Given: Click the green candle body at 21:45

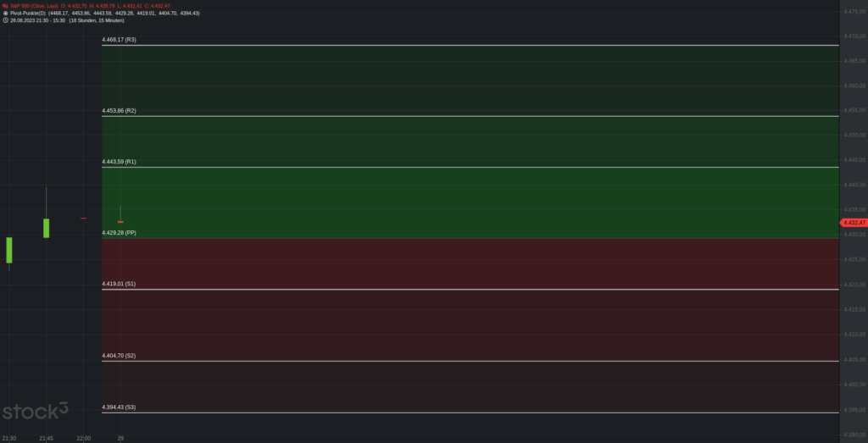Looking at the screenshot, I should [x=46, y=228].
